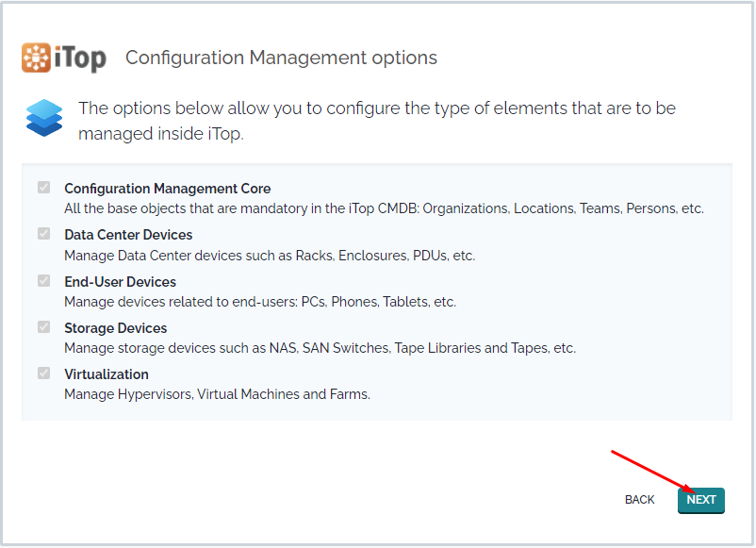The height and width of the screenshot is (548, 756).
Task: Click the PCs, Phones, Tablets description
Action: [260, 302]
